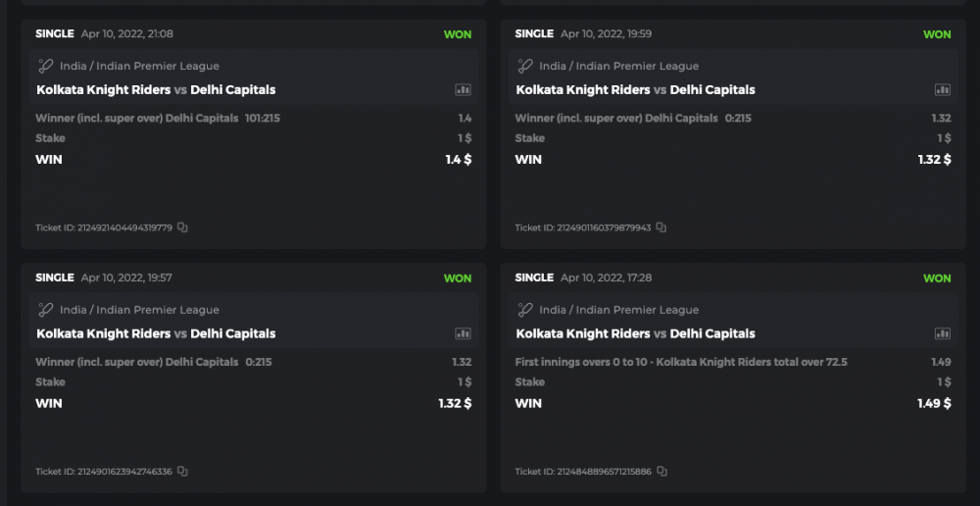Open India / Indian Premier League on 19:59 ticket

(x=618, y=66)
